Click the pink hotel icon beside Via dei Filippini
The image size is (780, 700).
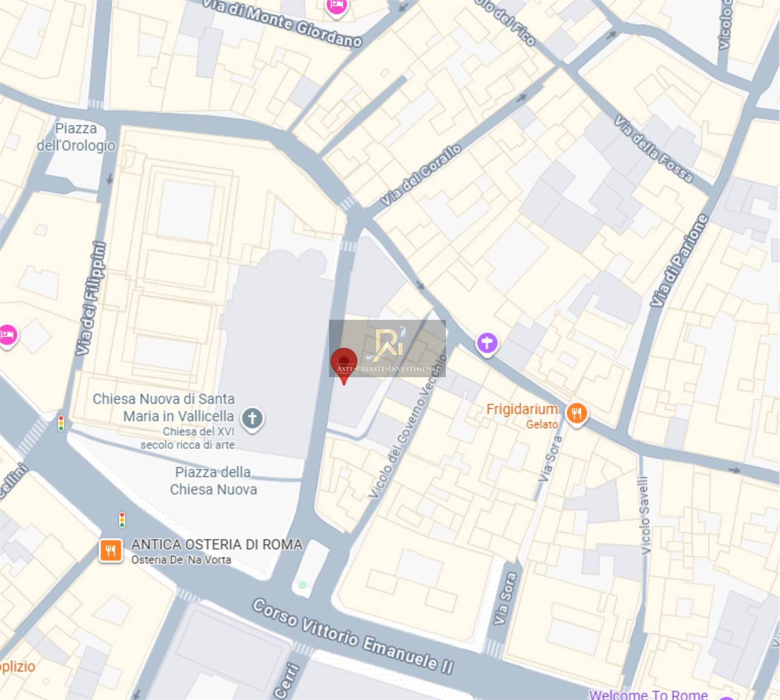[7, 336]
